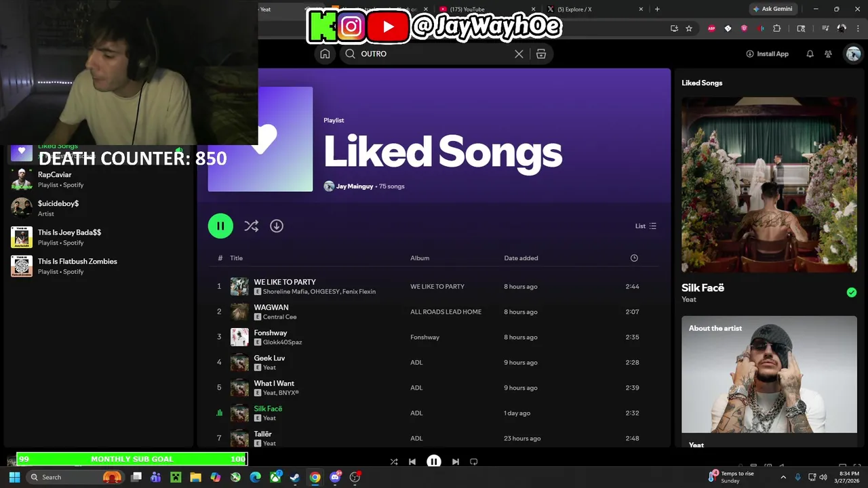Open File Explorer from taskbar

pos(195,477)
